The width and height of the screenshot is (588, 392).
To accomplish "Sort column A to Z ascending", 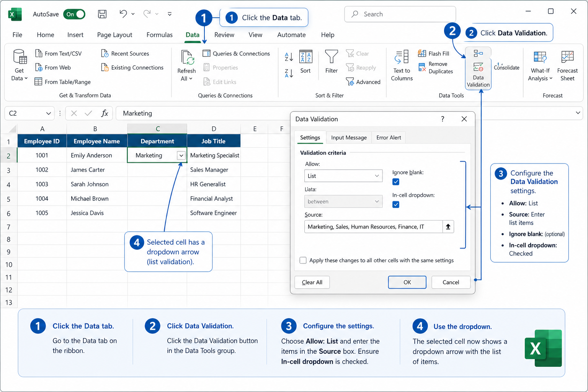I will [x=289, y=57].
